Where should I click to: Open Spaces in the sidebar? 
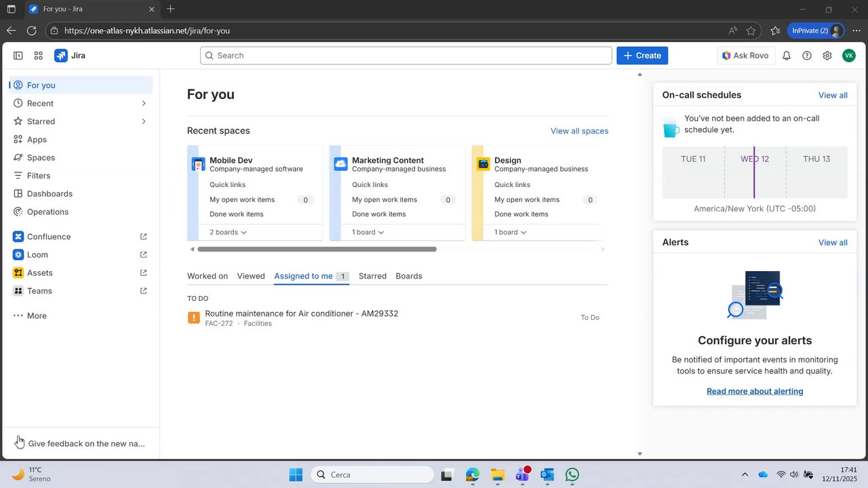click(x=81, y=157)
